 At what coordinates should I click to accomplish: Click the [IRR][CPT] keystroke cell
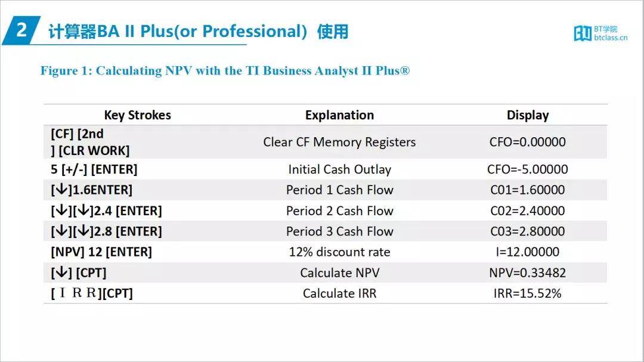[x=92, y=293]
